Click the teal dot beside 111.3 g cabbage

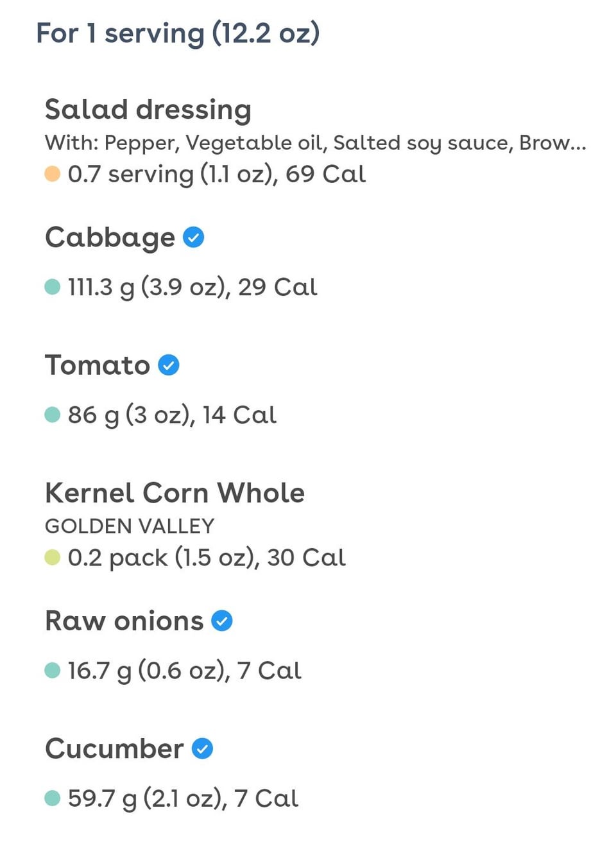[x=53, y=287]
